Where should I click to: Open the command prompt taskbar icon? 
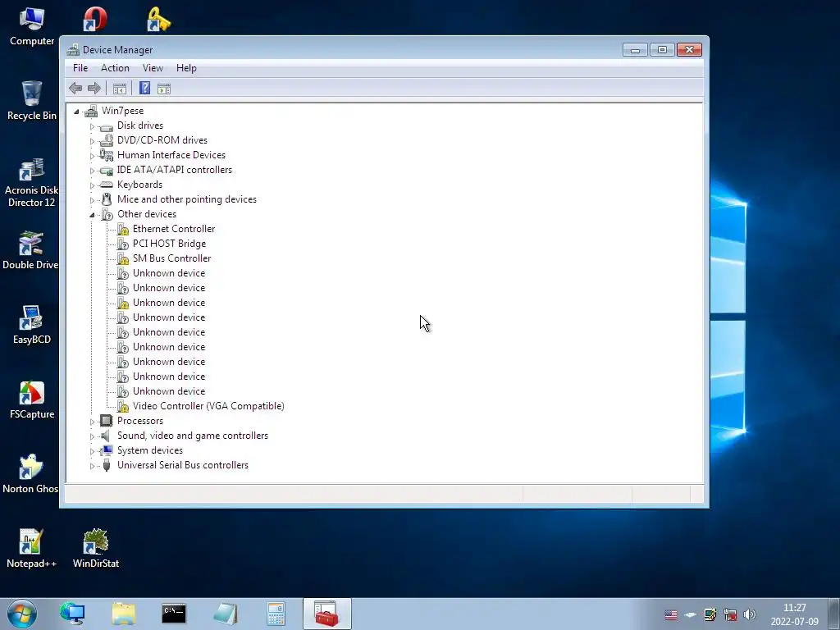(174, 614)
